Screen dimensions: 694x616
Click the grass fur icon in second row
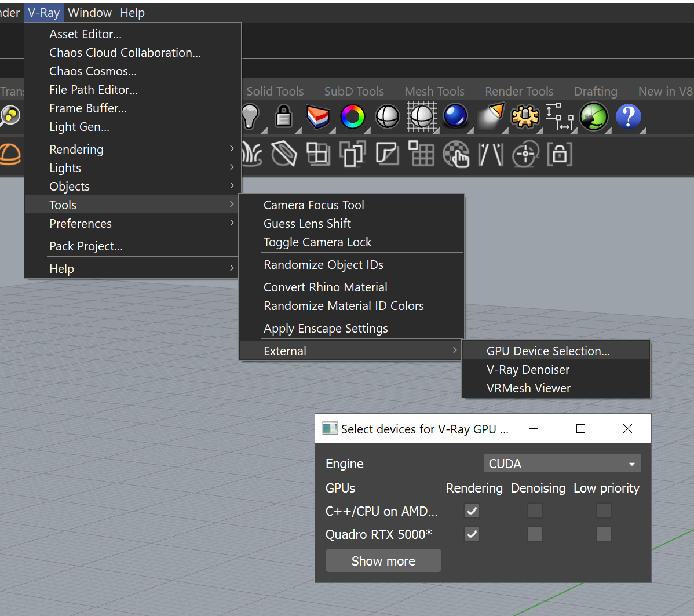[x=251, y=155]
